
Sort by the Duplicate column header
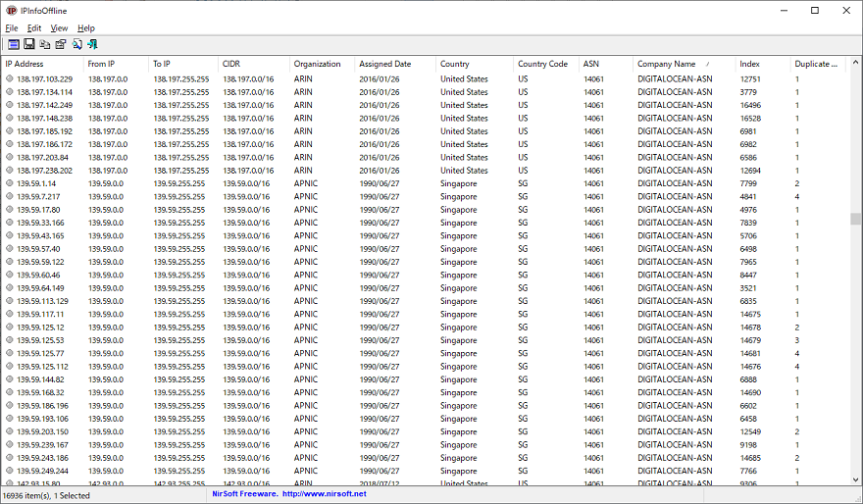tap(818, 64)
